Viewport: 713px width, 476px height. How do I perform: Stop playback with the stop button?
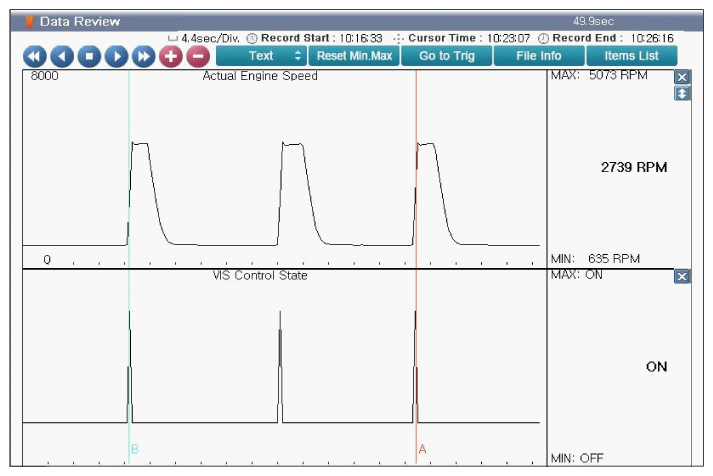click(89, 56)
